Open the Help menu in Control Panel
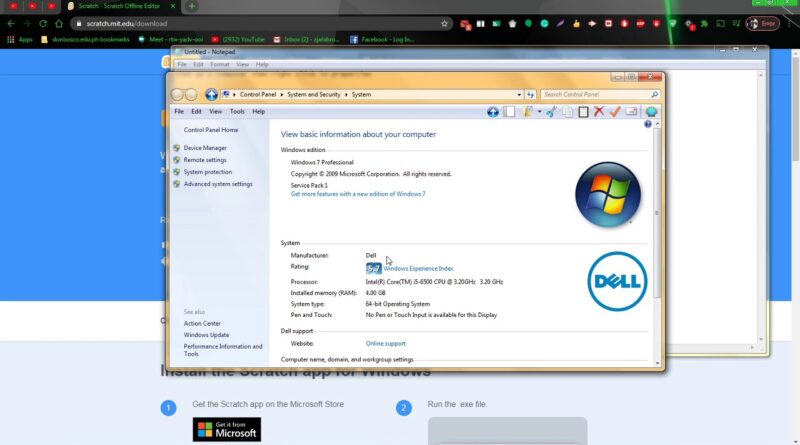The width and height of the screenshot is (800, 445). (259, 111)
